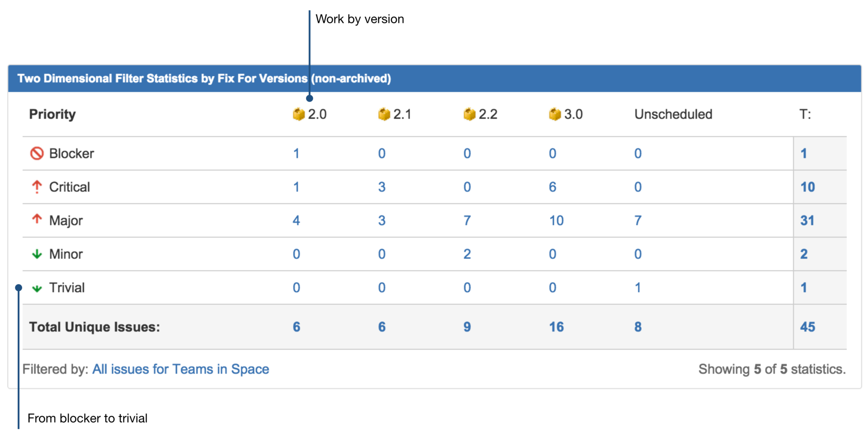
Task: Click the Priority column header
Action: (x=52, y=114)
